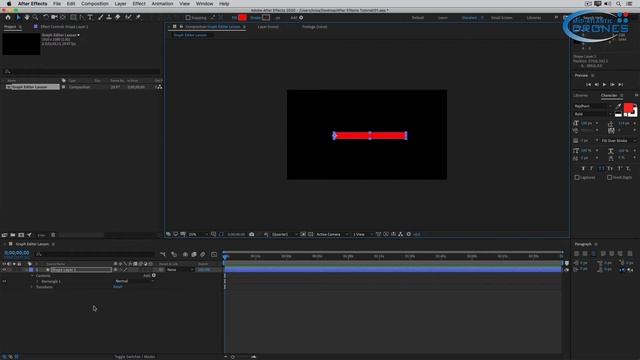Open the 1 View layout dropdown

click(362, 234)
